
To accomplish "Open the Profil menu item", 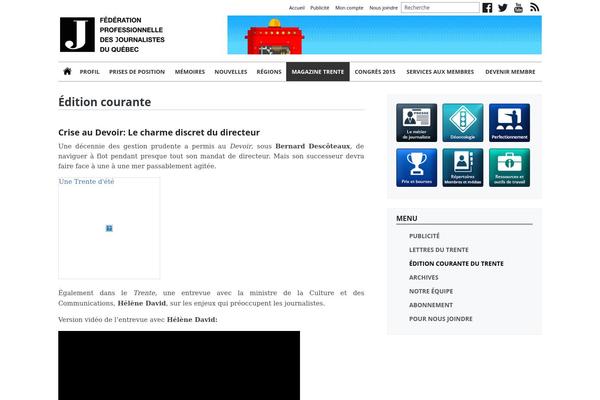I will click(x=90, y=72).
